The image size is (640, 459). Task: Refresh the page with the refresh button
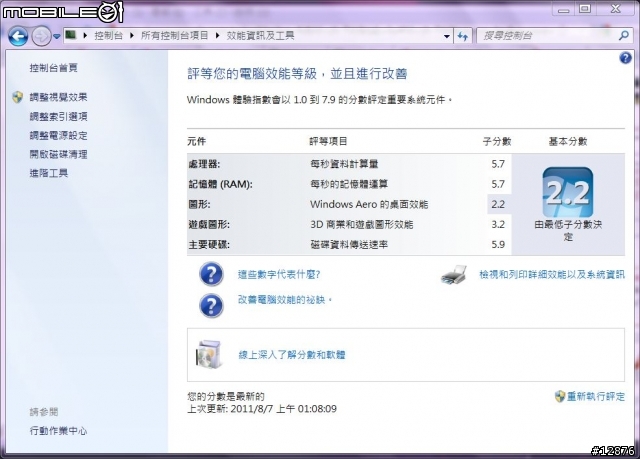(x=462, y=36)
